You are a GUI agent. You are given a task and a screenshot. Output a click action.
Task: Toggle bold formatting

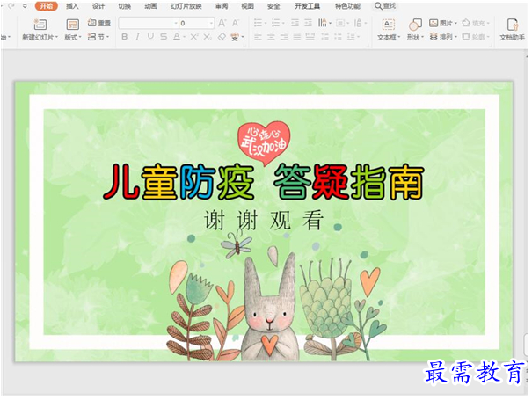125,37
